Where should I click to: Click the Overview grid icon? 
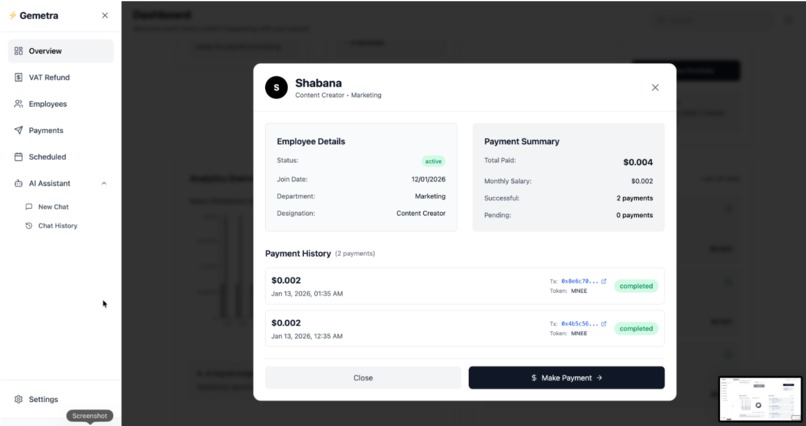19,51
